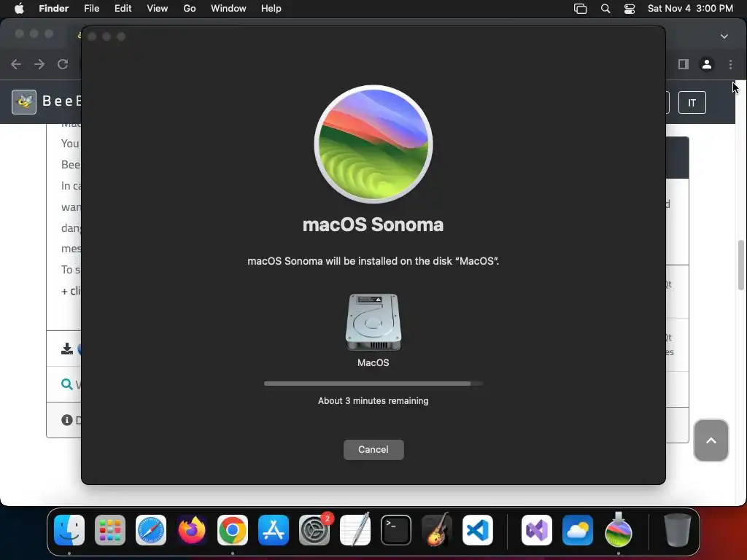Open Control Center in menu bar

tap(630, 9)
